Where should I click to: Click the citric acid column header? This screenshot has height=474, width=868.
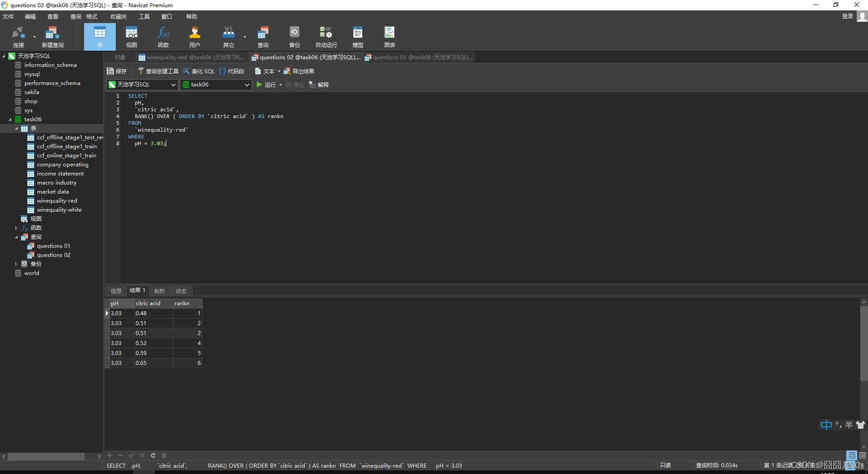(153, 303)
